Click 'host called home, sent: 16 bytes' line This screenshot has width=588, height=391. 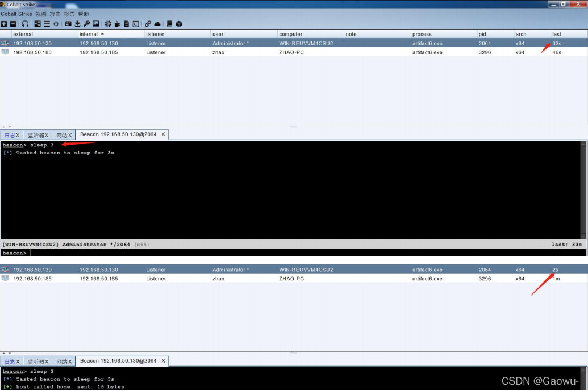click(x=70, y=386)
